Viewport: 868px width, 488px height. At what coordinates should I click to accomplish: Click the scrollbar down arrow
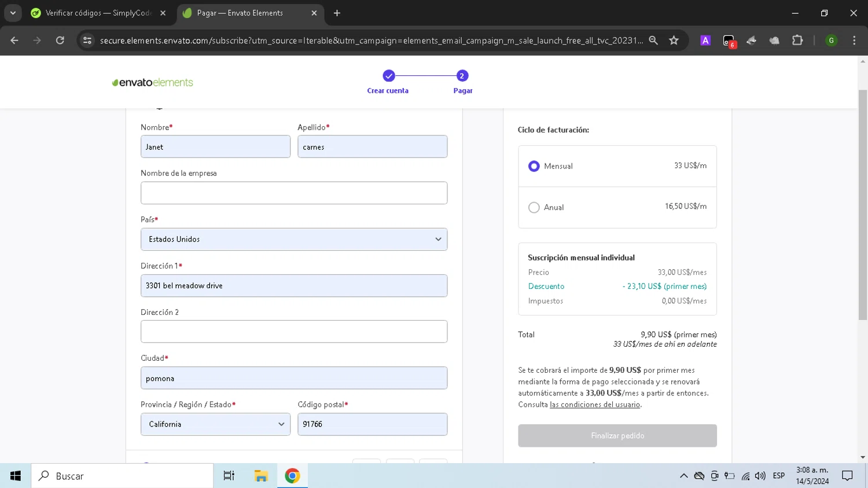[x=863, y=457]
